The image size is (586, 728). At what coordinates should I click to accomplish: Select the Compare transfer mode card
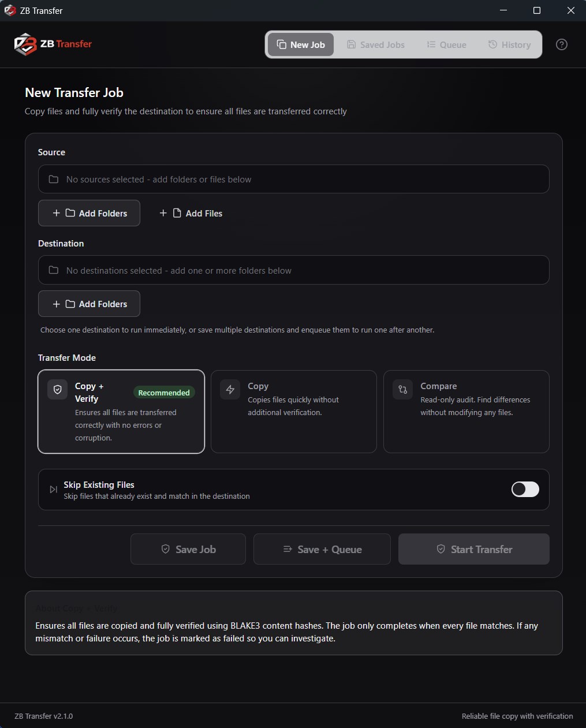(466, 412)
